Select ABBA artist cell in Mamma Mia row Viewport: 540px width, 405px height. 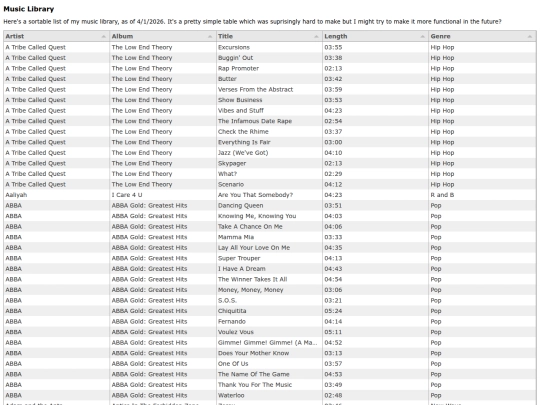pos(56,237)
